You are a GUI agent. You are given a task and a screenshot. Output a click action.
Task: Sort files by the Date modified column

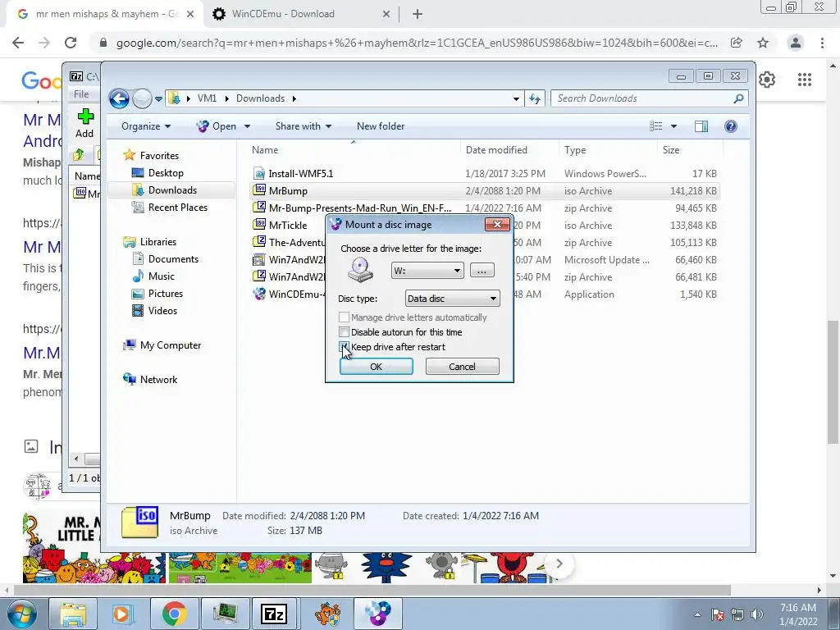pyautogui.click(x=496, y=150)
